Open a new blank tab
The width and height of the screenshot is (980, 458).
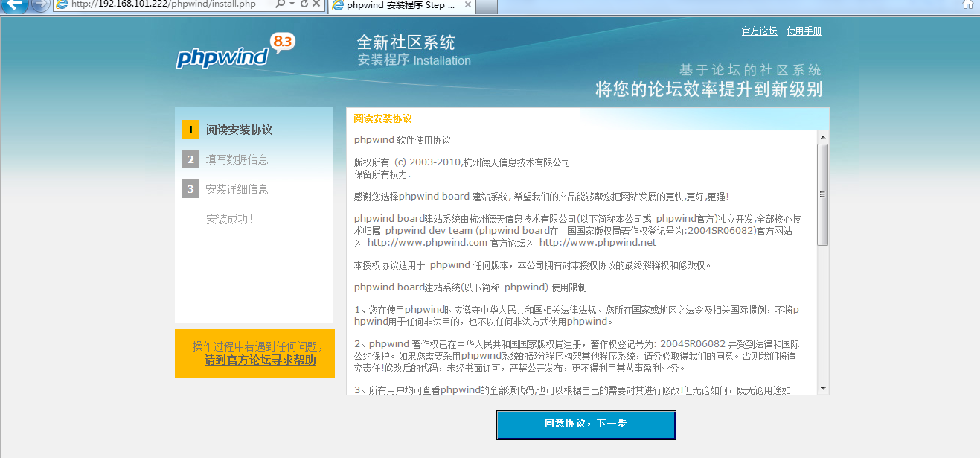pyautogui.click(x=487, y=6)
